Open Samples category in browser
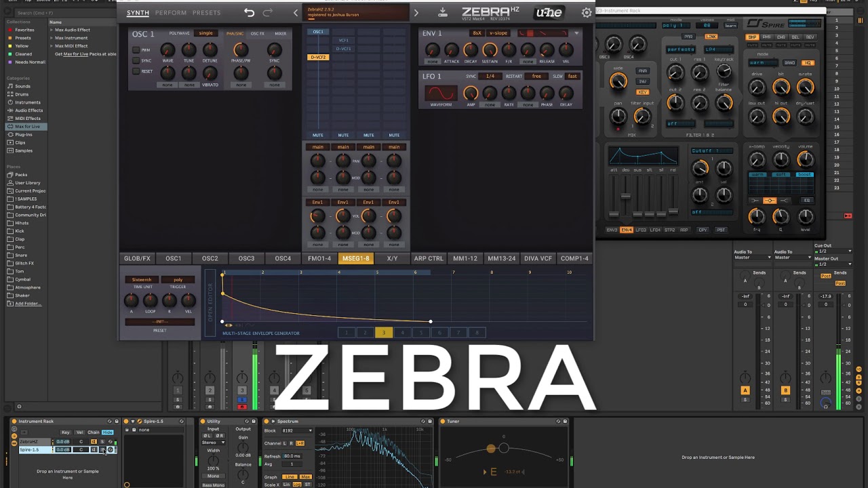The width and height of the screenshot is (868, 488). [x=24, y=151]
